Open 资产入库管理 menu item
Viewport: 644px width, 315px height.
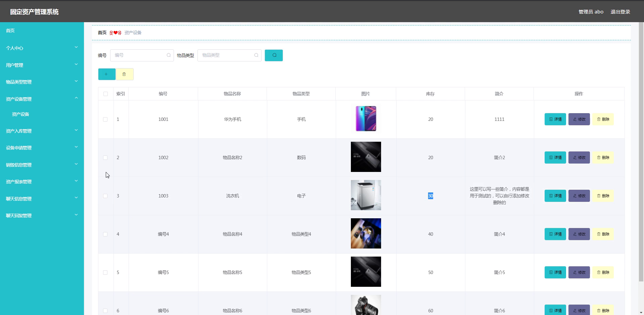[x=42, y=131]
